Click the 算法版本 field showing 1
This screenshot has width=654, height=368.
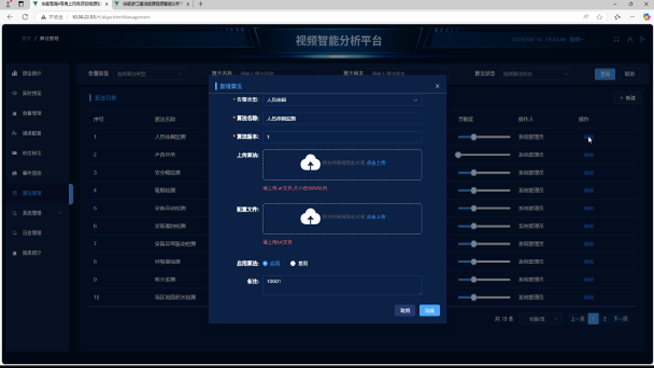pyautogui.click(x=342, y=137)
